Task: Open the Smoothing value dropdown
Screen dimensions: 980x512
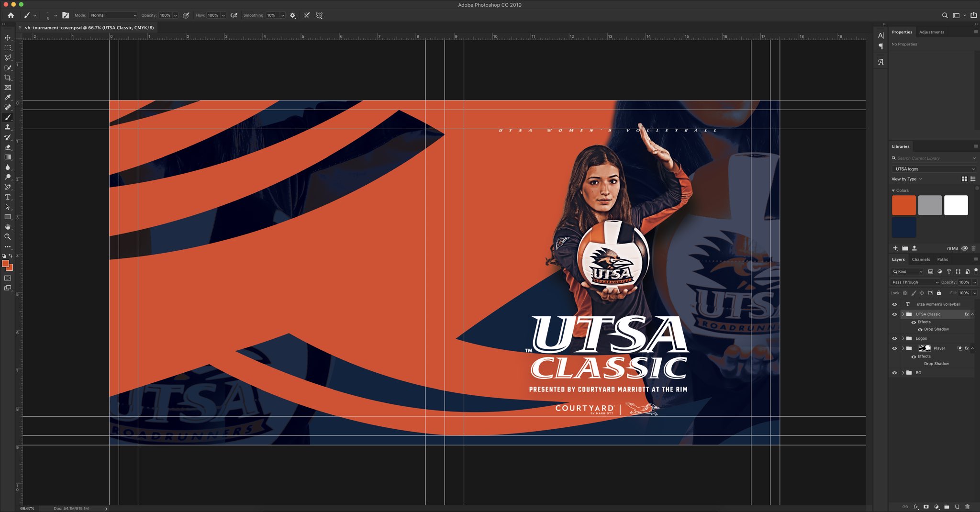Action: [x=283, y=15]
